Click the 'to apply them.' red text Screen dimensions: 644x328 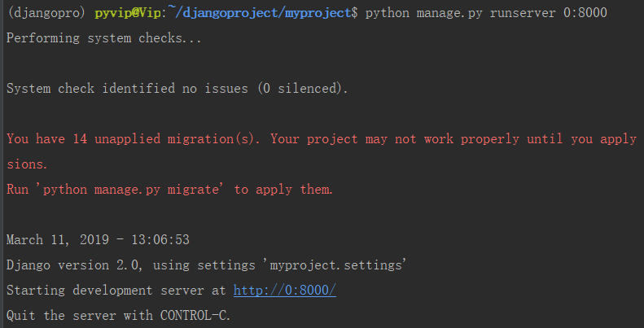tap(283, 190)
